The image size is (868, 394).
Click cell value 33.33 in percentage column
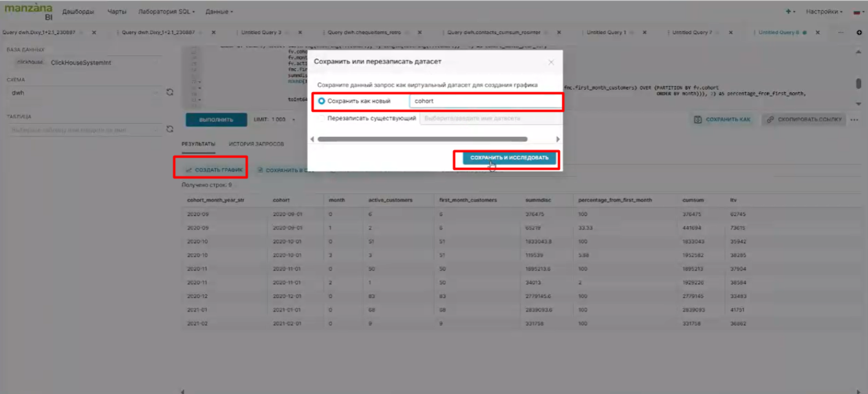coord(585,228)
